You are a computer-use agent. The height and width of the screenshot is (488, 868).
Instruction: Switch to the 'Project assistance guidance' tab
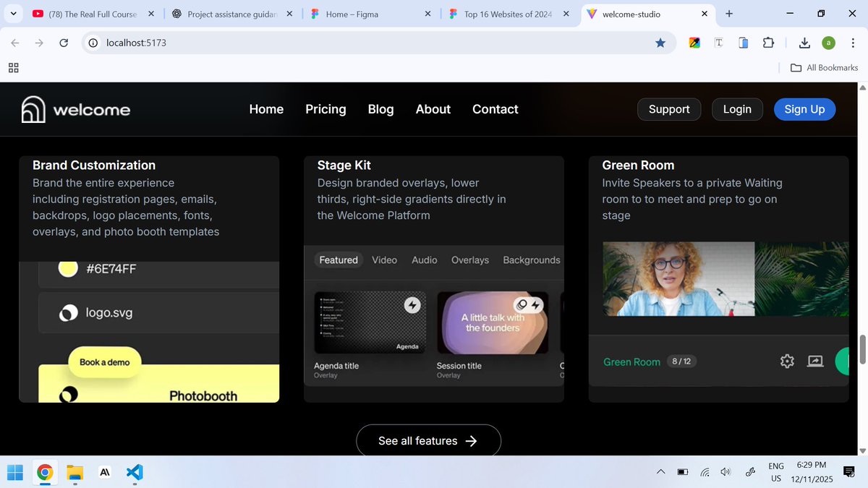231,14
